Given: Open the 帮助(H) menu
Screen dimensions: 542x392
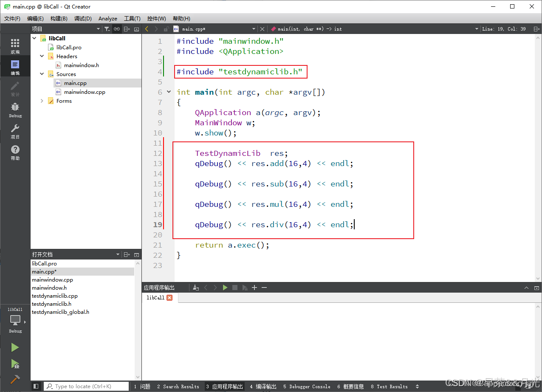Looking at the screenshot, I should click(181, 18).
